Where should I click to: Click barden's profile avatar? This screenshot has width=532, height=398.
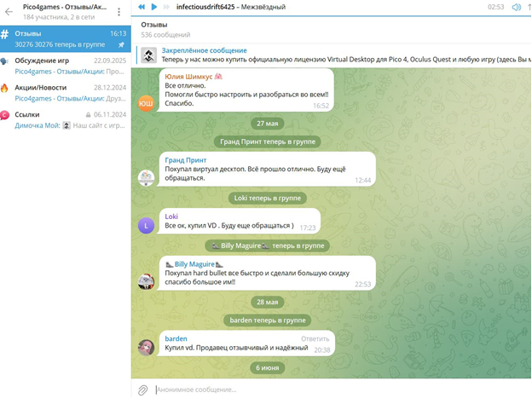pyautogui.click(x=146, y=347)
